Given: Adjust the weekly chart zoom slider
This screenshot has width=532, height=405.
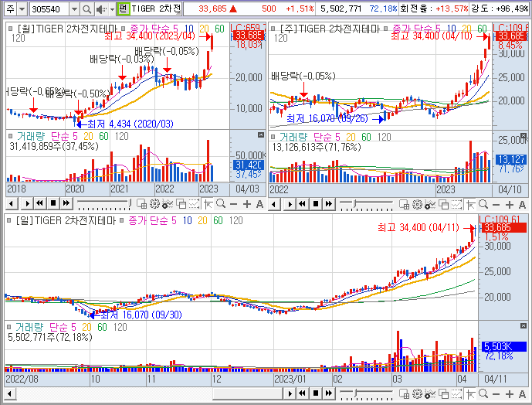Looking at the screenshot, I should (x=366, y=204).
